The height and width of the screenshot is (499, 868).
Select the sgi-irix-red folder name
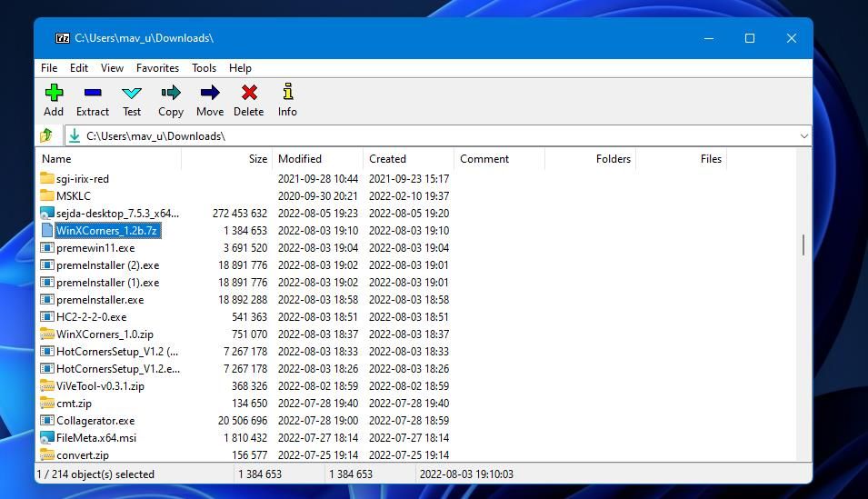[83, 179]
